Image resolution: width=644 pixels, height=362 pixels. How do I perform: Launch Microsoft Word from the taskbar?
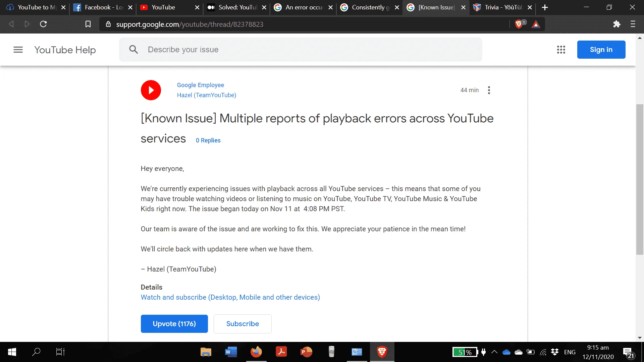tap(231, 352)
